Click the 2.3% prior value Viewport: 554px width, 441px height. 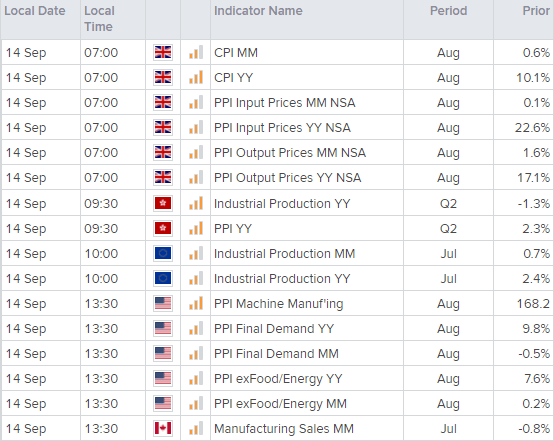pyautogui.click(x=536, y=229)
